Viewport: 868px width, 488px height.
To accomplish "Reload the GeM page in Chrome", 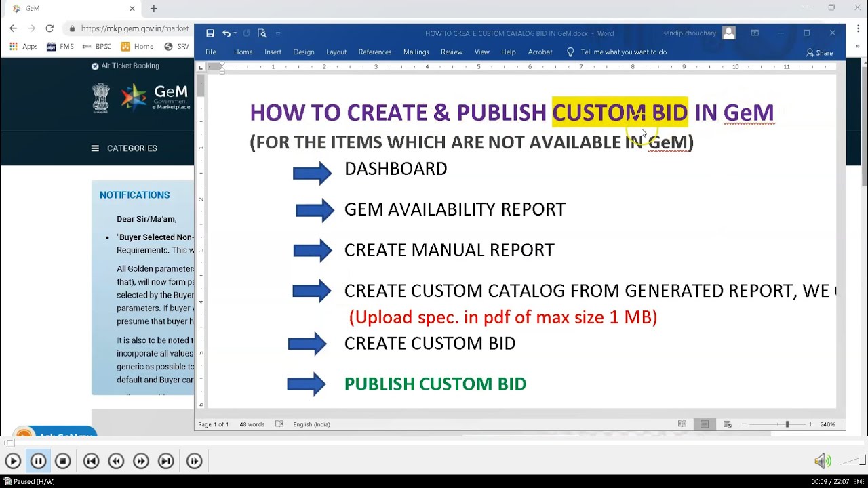I will 50,28.
